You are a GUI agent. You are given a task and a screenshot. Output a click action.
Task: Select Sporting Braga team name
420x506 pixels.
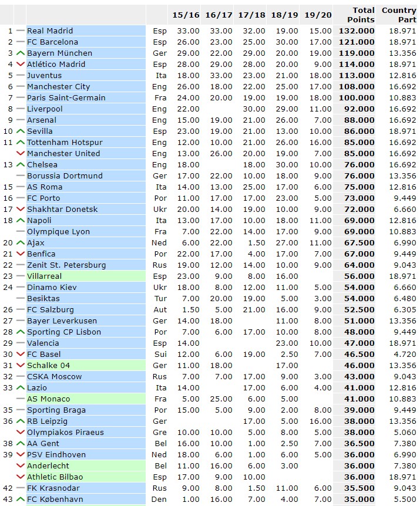(x=56, y=410)
